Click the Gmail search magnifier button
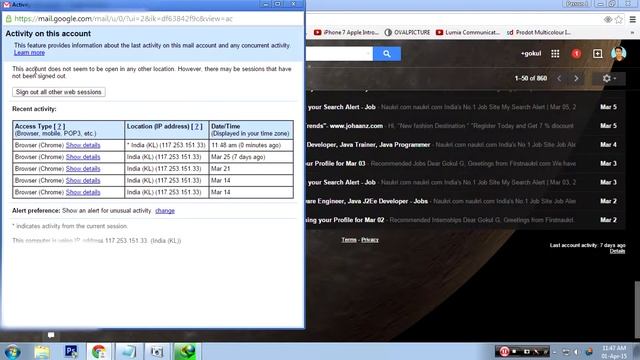 [387, 53]
